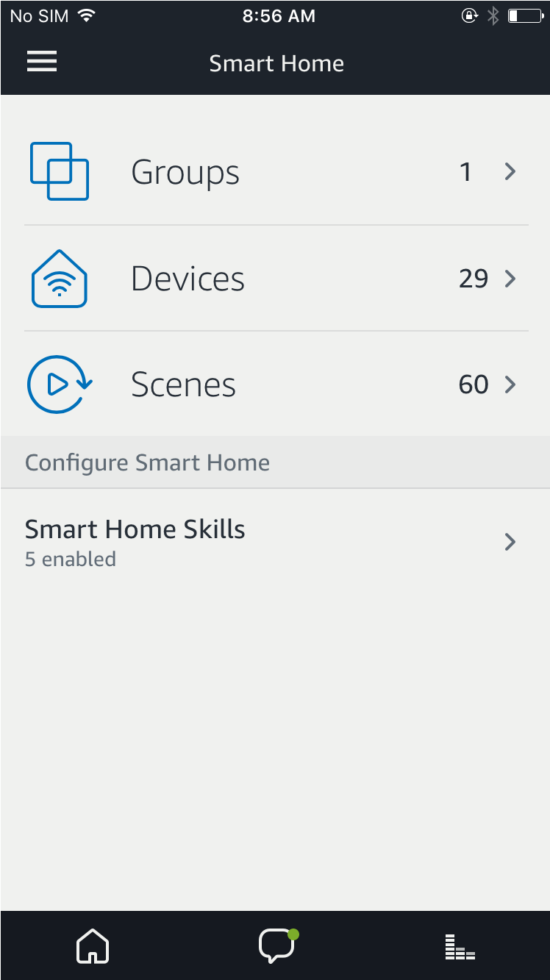Image resolution: width=550 pixels, height=980 pixels.
Task: Open the Smart Home Skills link
Action: tap(135, 529)
